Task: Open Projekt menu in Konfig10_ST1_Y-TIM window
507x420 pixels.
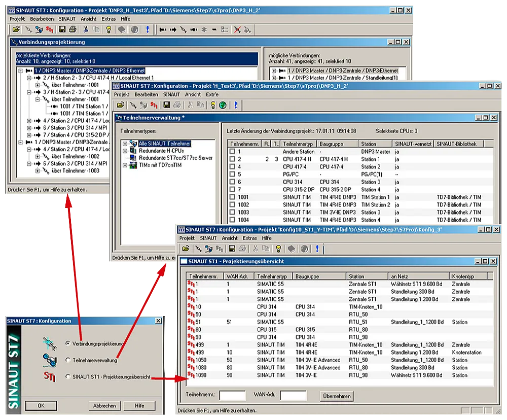Action: [187, 238]
